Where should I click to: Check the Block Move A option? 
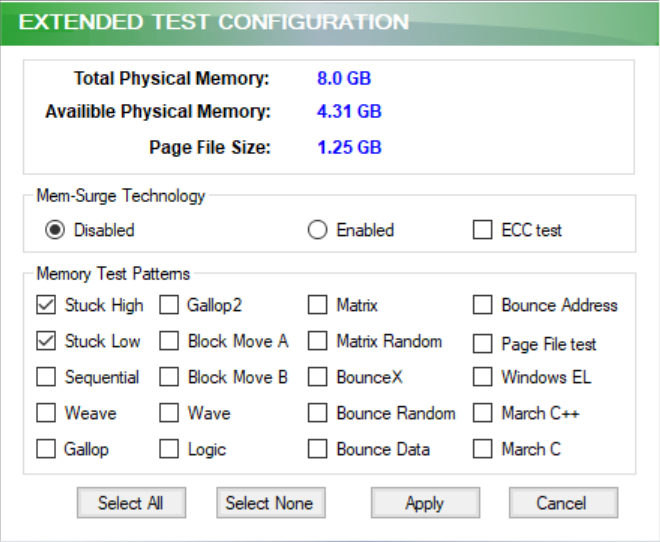tap(169, 341)
